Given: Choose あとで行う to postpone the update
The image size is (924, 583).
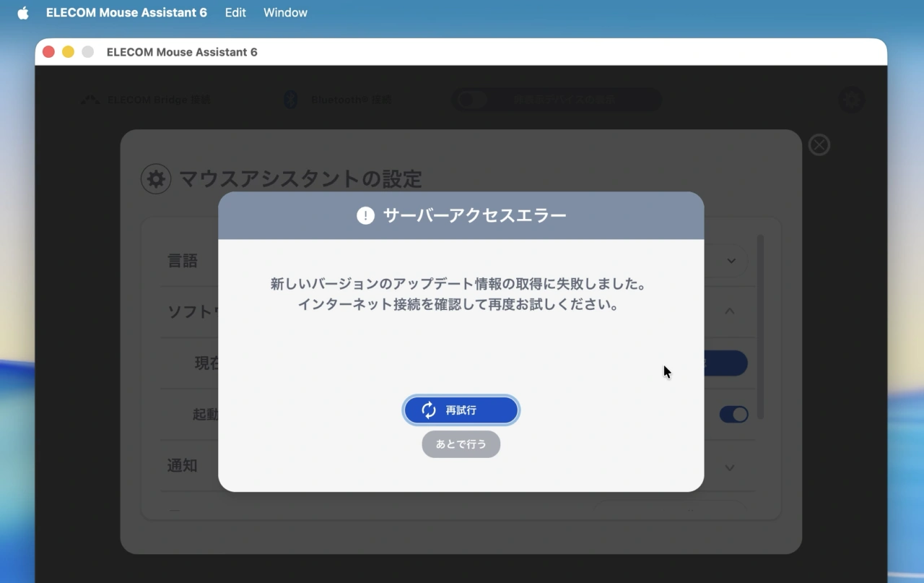Looking at the screenshot, I should click(x=461, y=444).
